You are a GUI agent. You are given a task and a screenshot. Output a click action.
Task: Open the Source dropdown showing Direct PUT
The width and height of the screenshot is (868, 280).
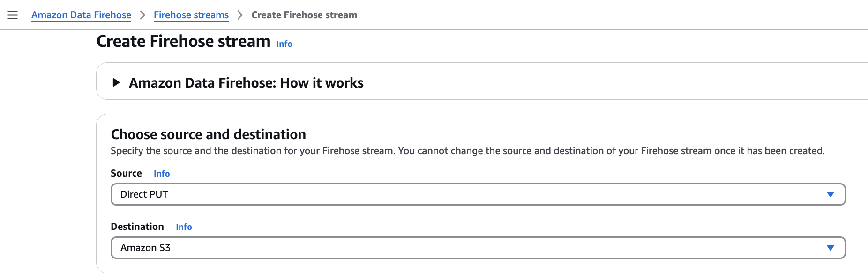click(478, 194)
